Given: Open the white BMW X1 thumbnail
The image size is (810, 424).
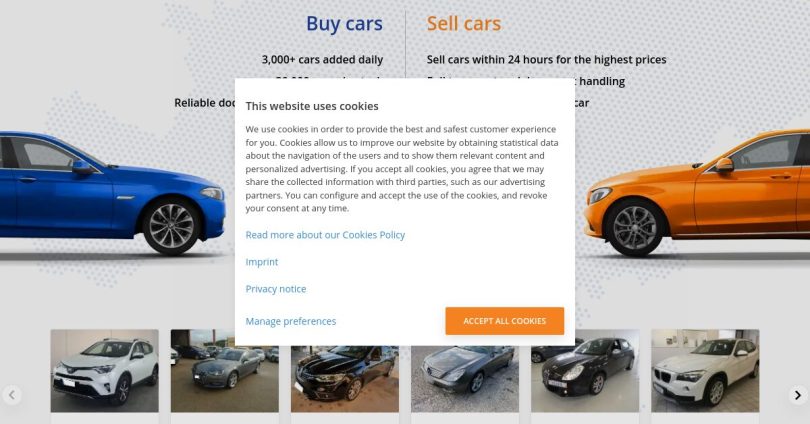Looking at the screenshot, I should coord(705,371).
